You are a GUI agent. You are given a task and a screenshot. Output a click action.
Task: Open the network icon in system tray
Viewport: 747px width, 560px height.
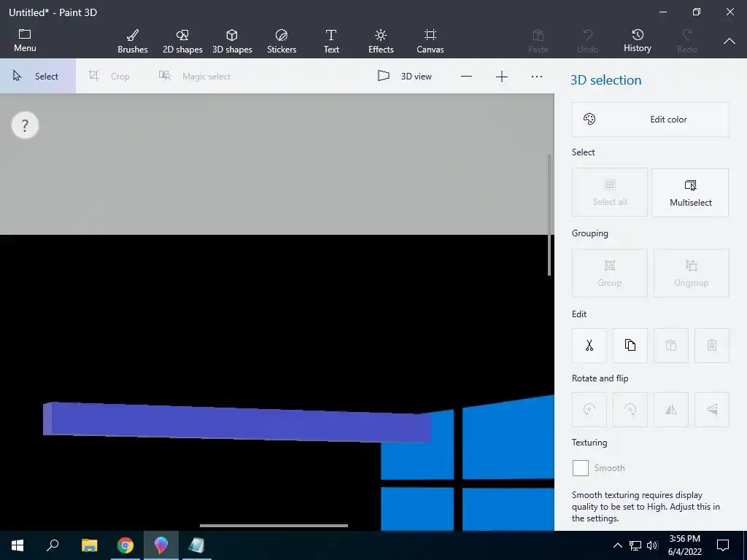pos(635,545)
